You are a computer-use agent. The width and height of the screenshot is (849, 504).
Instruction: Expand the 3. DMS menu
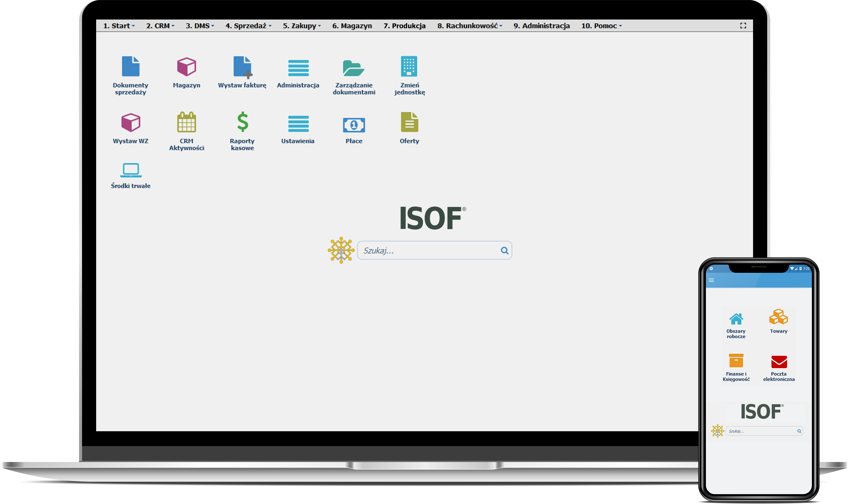pos(200,26)
